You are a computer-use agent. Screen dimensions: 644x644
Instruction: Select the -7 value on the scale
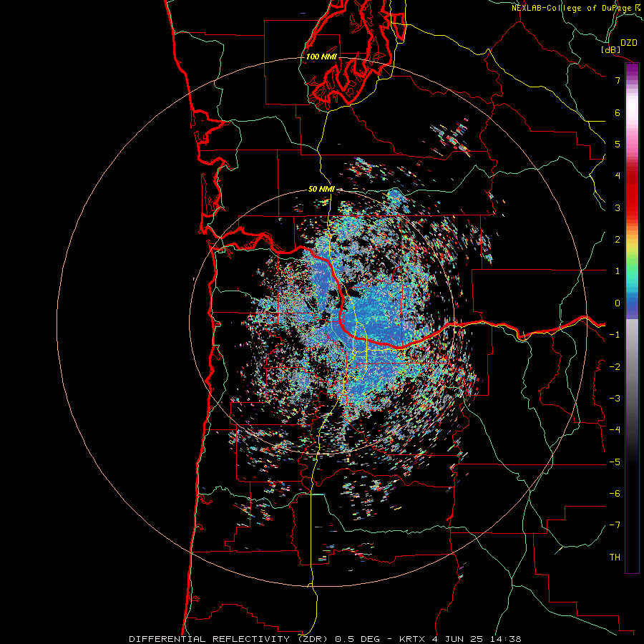(x=615, y=525)
